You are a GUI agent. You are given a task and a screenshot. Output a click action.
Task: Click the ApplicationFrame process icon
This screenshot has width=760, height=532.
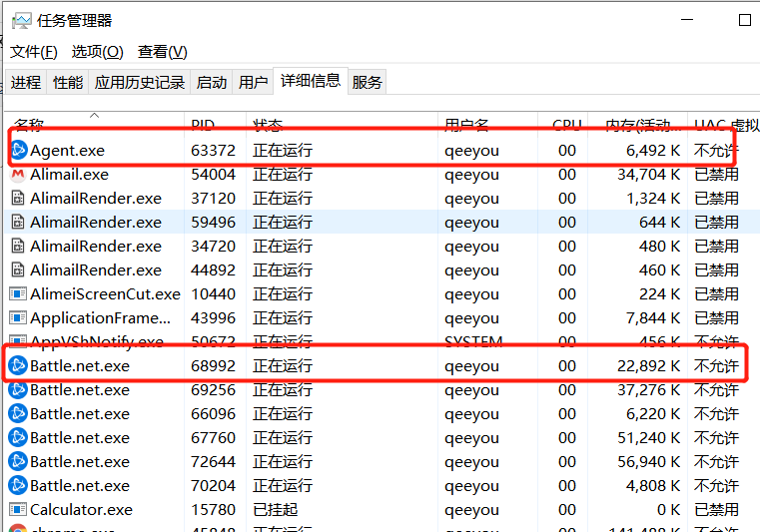click(18, 317)
